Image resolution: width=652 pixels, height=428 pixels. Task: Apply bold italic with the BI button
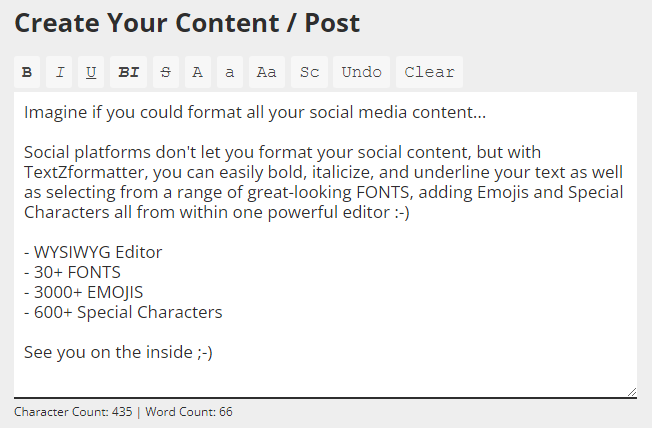coord(128,72)
